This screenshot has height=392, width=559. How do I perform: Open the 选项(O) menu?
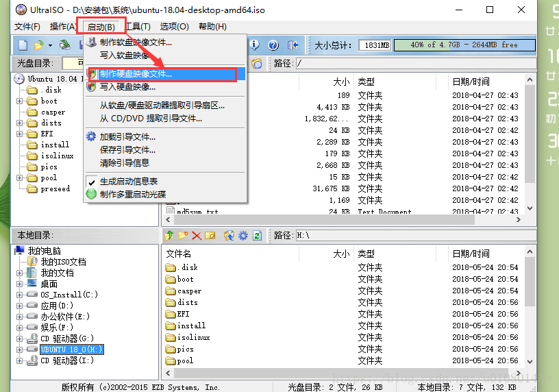pyautogui.click(x=174, y=27)
